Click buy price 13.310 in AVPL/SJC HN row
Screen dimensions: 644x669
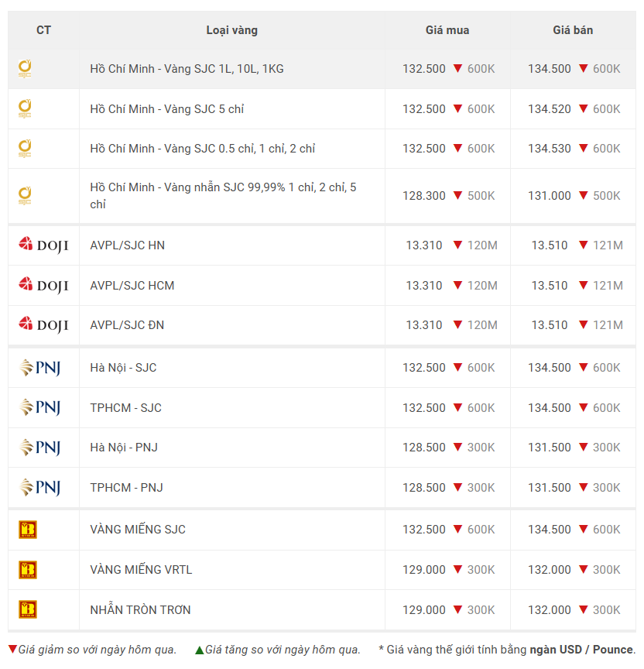[x=424, y=245]
